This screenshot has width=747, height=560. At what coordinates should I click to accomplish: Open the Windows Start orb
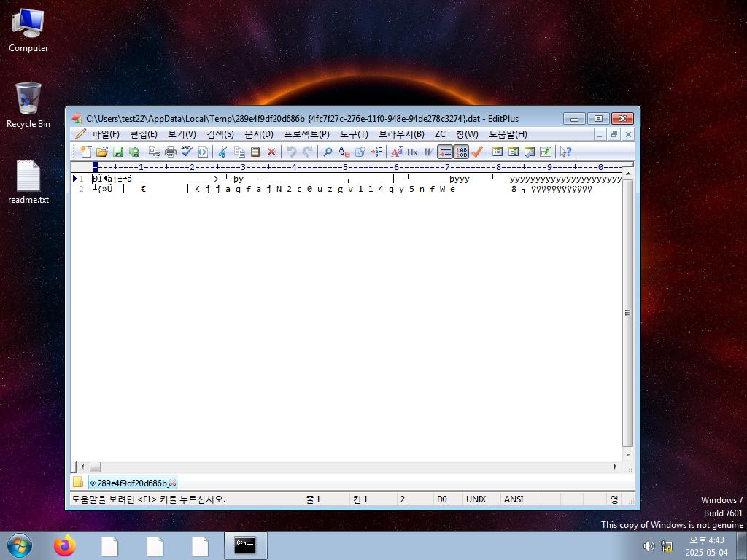click(20, 545)
